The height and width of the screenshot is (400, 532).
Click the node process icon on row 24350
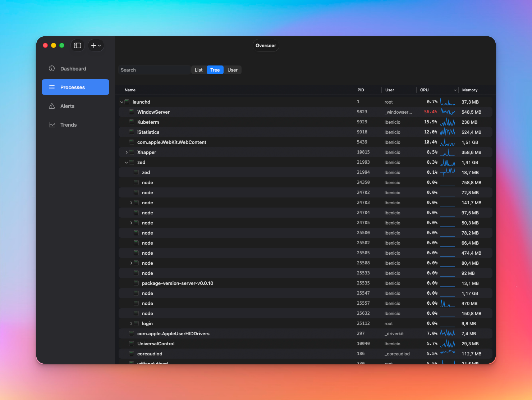pos(136,182)
